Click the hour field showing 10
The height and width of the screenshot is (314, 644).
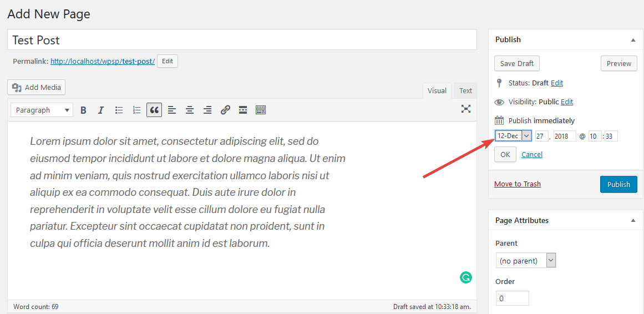pyautogui.click(x=595, y=136)
